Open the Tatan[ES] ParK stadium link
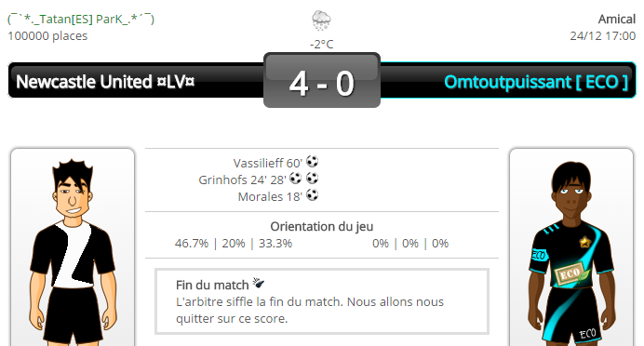The image size is (644, 346). coord(81,19)
